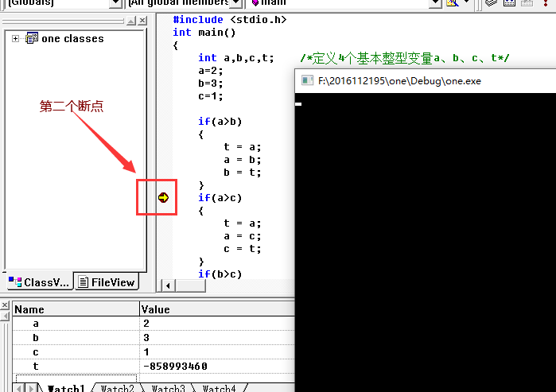Viewport: 556px width, 392px height.
Task: Click the WizardBar actions wand icon
Action: (x=452, y=3)
